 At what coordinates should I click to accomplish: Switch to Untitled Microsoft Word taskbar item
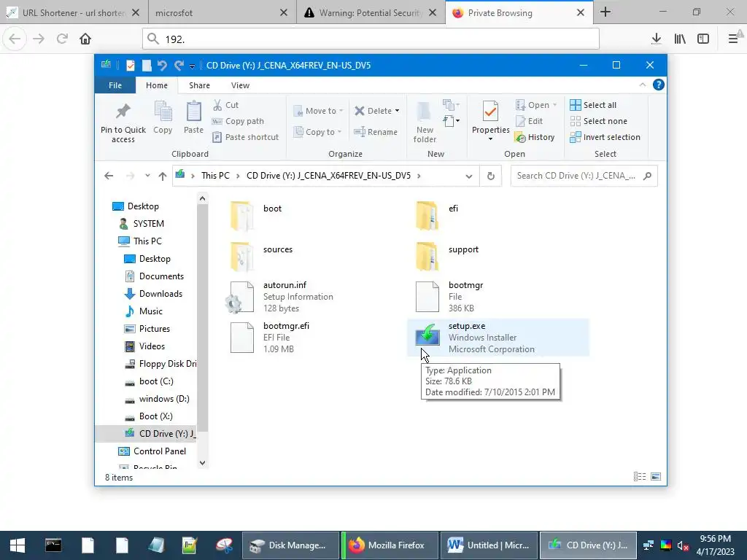[x=489, y=545]
